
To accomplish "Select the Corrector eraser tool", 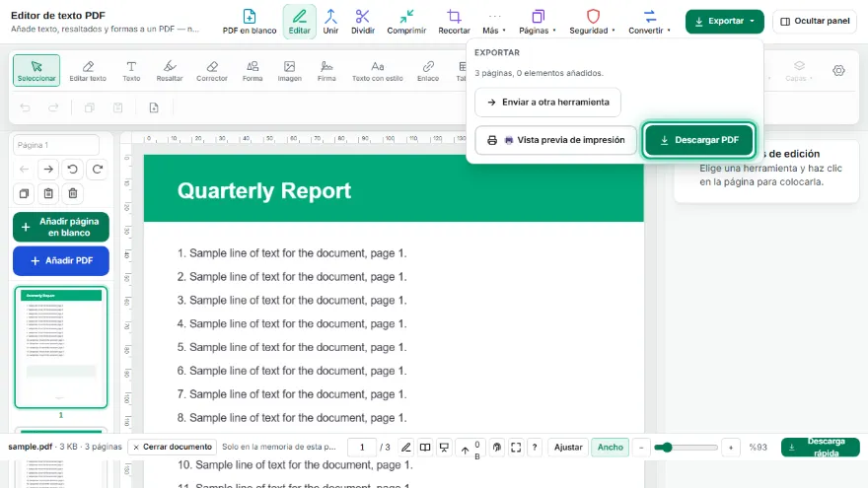I will [212, 71].
